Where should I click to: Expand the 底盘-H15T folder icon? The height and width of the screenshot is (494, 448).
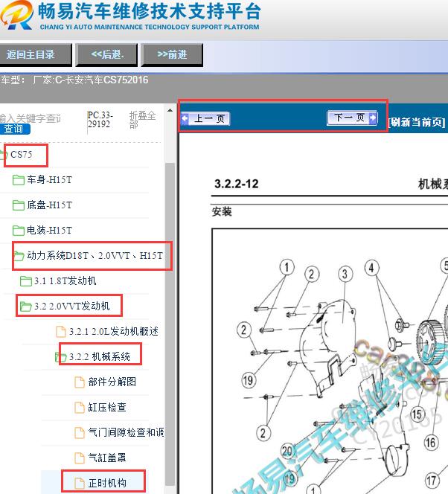pyautogui.click(x=19, y=205)
